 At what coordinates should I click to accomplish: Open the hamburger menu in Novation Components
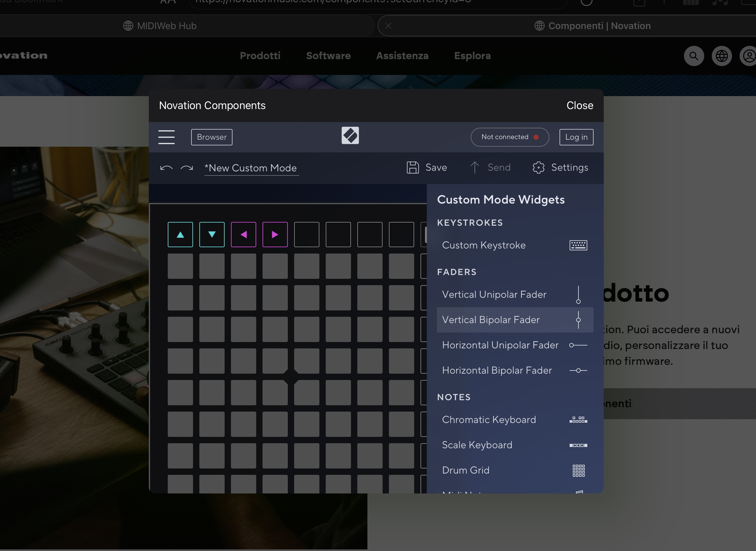click(166, 137)
